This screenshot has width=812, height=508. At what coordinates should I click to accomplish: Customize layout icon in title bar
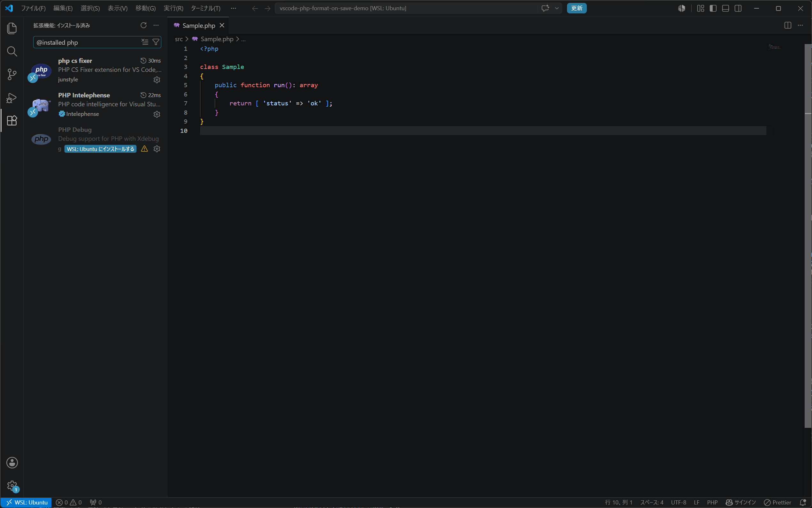tap(701, 8)
